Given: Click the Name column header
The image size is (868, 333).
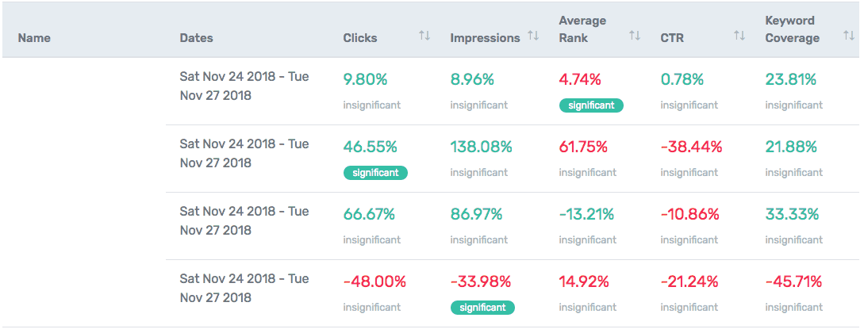Looking at the screenshot, I should click(34, 37).
